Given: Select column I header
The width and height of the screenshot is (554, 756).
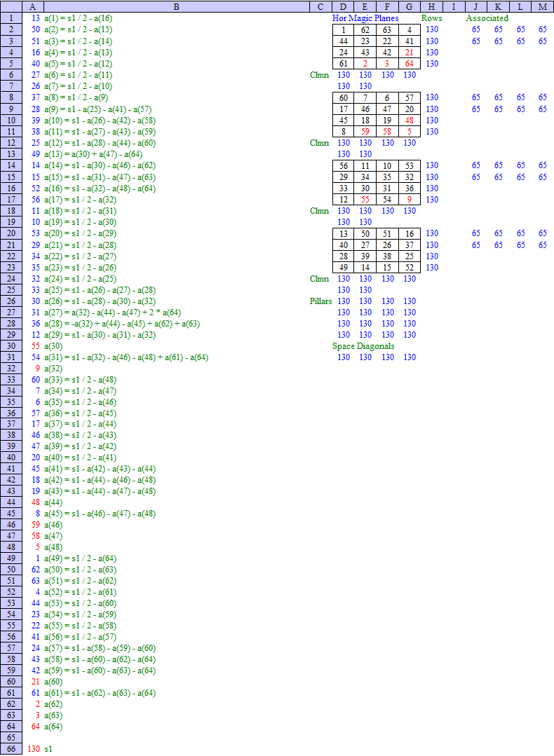Looking at the screenshot, I should pos(454,7).
